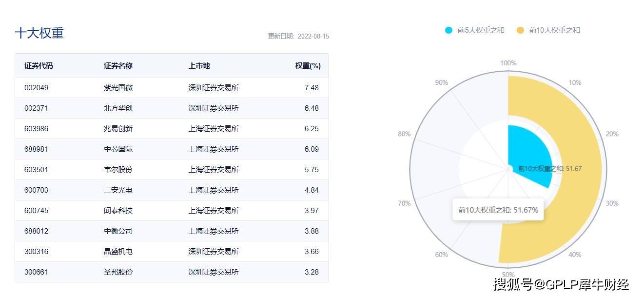Screen dimensions: 644x298
Task: Click 上海证券交易所 in the 兆易创新 row
Action: [x=214, y=129]
